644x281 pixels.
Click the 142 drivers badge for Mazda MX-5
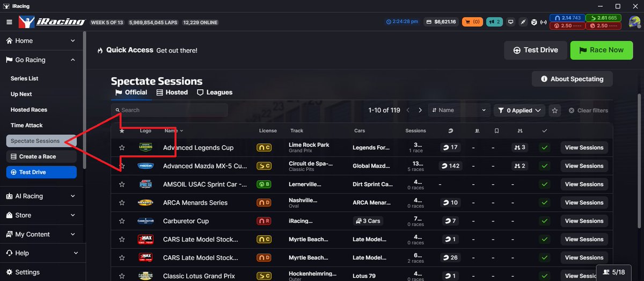(x=450, y=166)
